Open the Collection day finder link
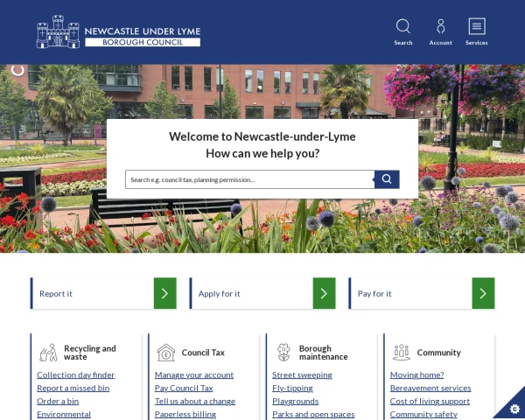 pyautogui.click(x=75, y=374)
